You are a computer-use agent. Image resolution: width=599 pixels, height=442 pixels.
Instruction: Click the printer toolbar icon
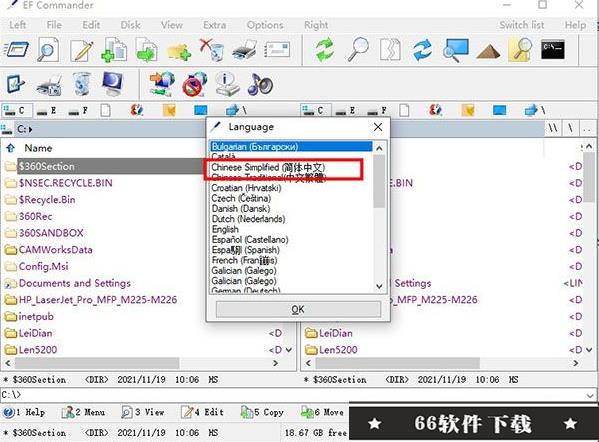[244, 50]
